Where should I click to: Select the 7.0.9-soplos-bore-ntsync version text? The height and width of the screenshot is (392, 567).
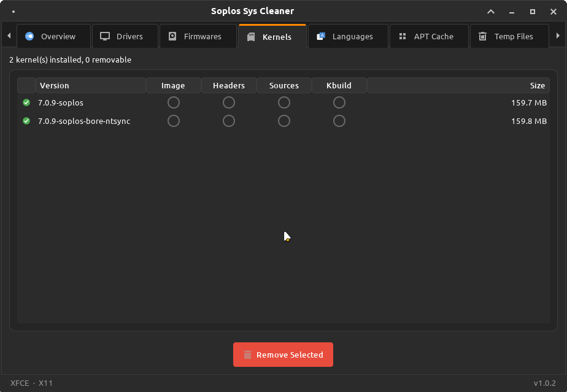(x=84, y=121)
